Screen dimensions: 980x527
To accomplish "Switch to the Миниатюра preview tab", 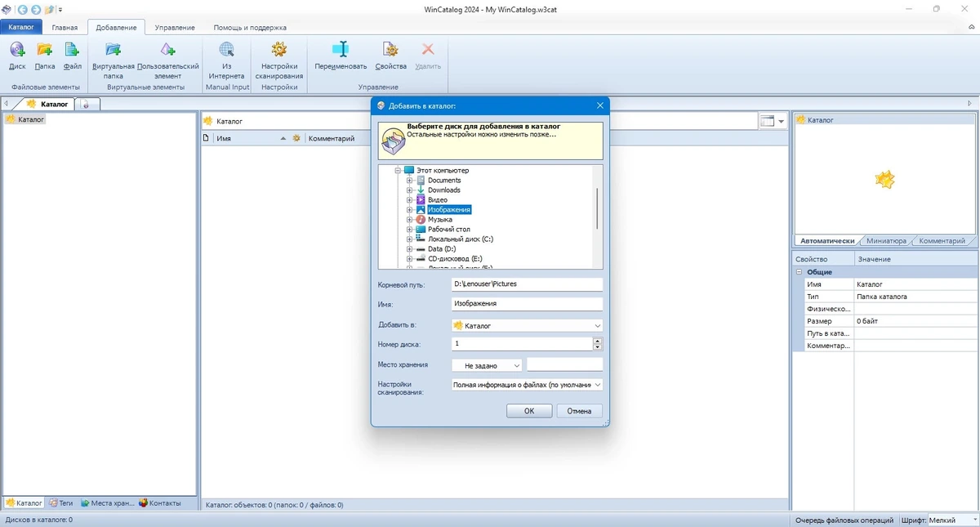I will tap(887, 241).
